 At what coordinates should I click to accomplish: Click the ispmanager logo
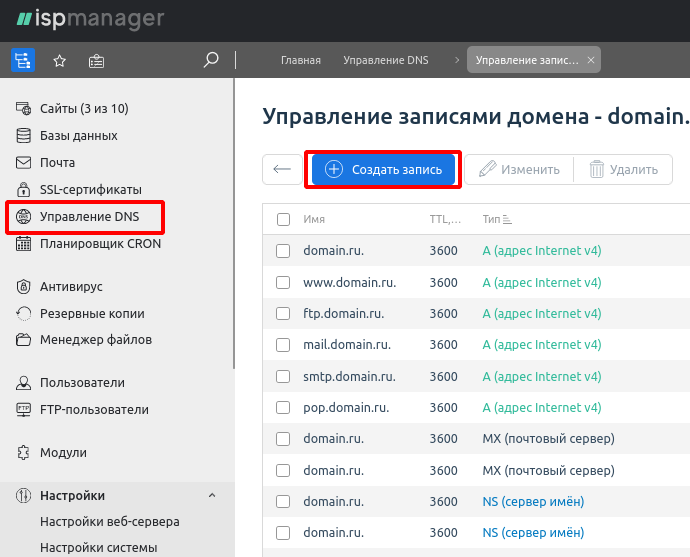(91, 19)
